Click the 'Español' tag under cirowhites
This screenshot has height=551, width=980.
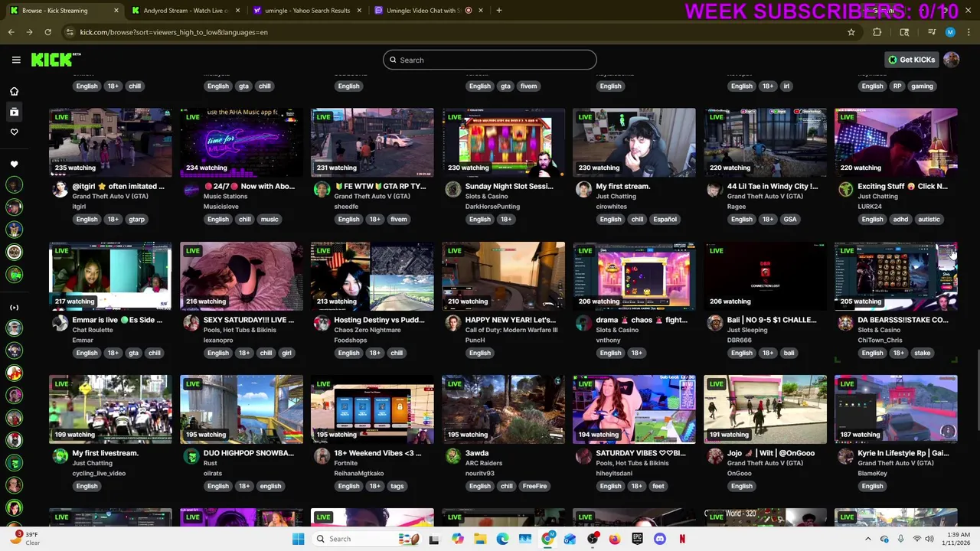665,219
